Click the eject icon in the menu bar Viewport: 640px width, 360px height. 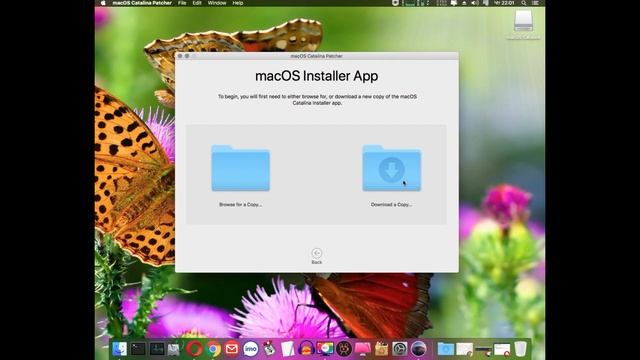click(464, 3)
